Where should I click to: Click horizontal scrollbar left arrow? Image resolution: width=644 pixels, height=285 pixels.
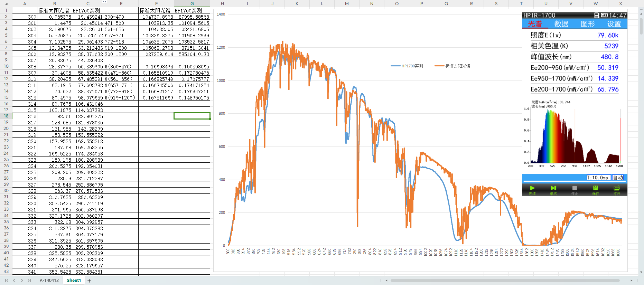[x=386, y=281]
